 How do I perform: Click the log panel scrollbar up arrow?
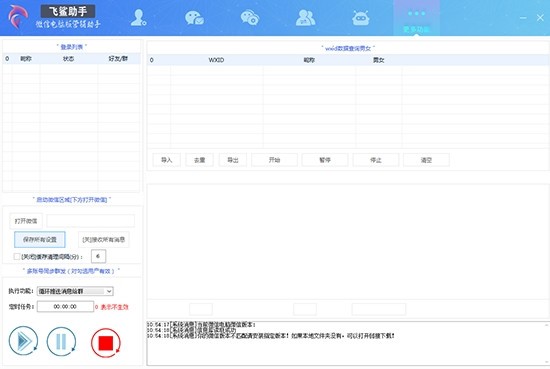coord(546,325)
